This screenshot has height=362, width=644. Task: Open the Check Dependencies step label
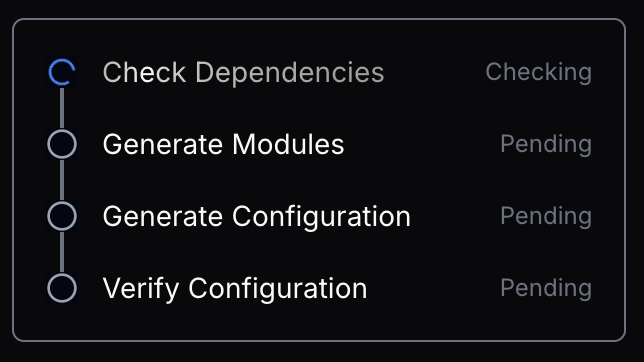coord(244,73)
